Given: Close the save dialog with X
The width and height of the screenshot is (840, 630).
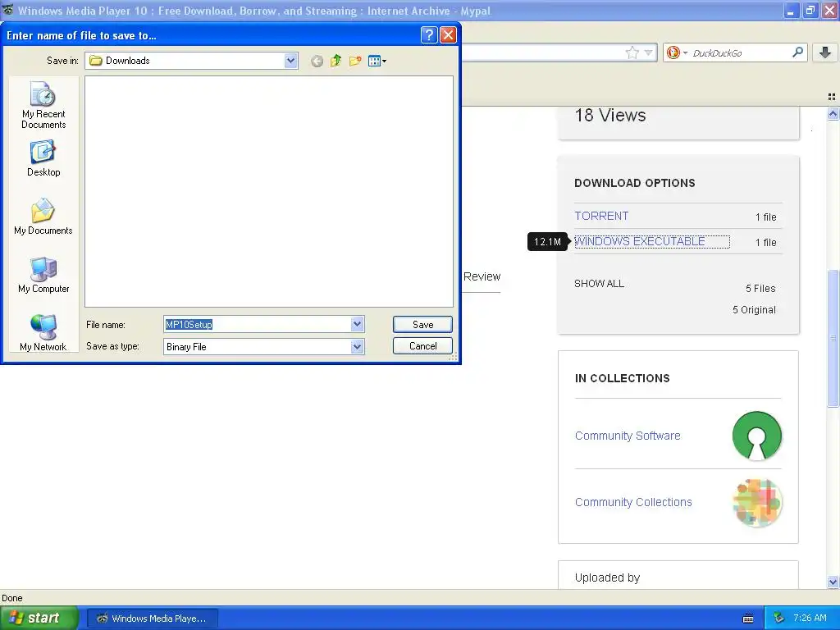Looking at the screenshot, I should click(448, 35).
